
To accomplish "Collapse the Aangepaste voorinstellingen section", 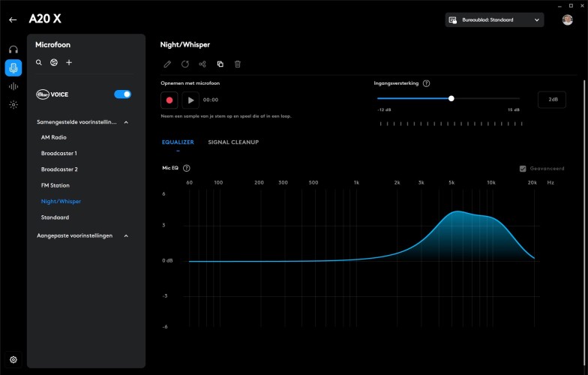I will [x=126, y=235].
